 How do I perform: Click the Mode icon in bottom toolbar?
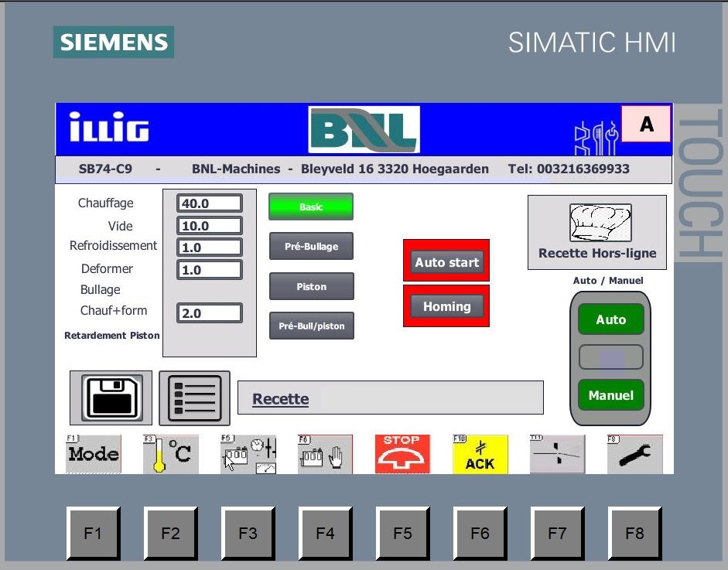tap(94, 454)
